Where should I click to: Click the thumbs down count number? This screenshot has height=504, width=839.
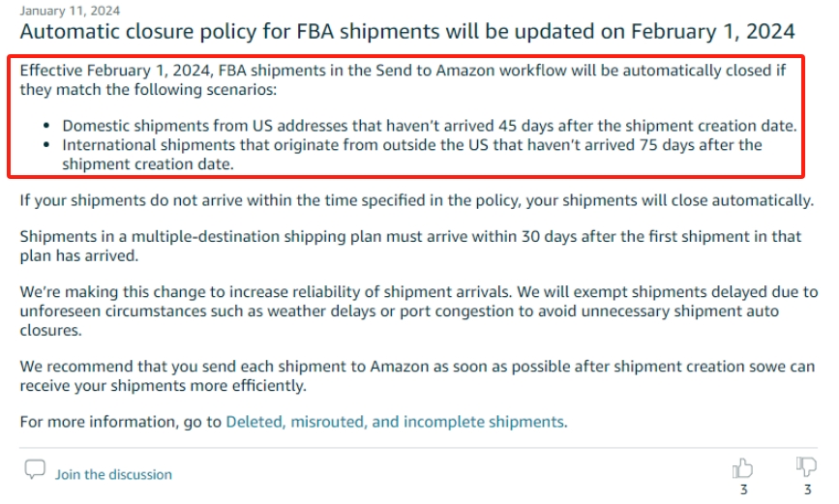(808, 489)
